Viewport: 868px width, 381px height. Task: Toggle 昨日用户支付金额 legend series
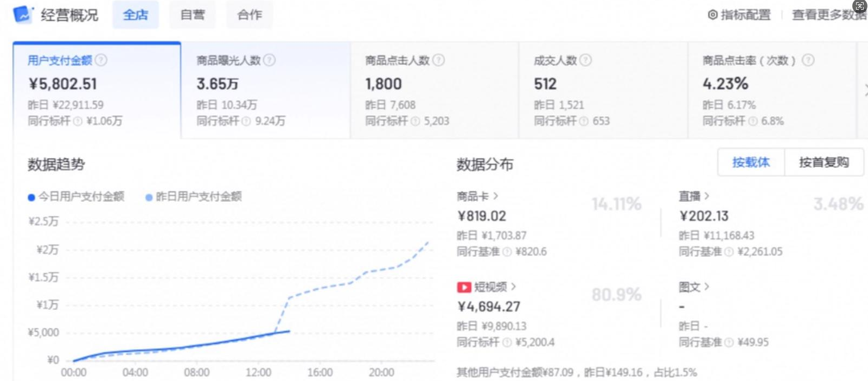tap(193, 196)
